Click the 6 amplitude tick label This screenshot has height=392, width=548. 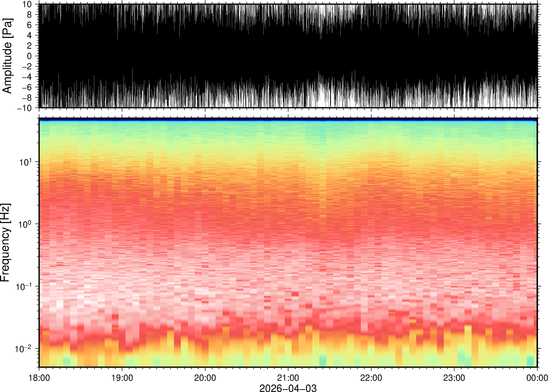coord(30,25)
